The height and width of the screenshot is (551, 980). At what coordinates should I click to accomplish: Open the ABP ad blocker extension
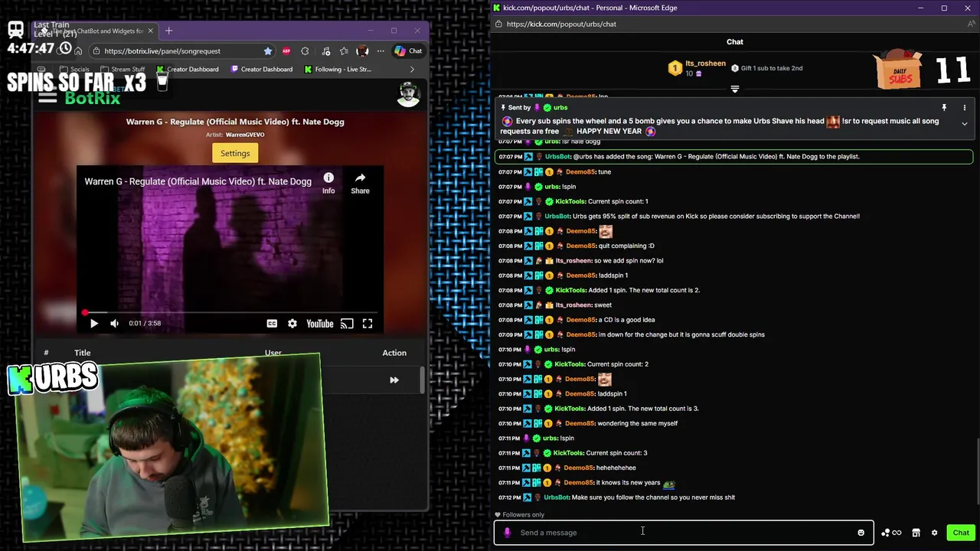click(x=286, y=51)
